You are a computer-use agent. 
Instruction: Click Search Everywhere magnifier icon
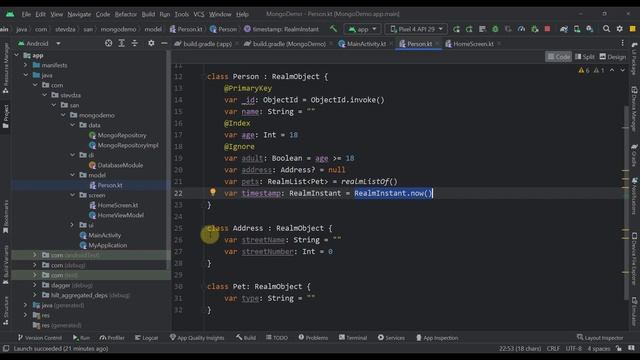(607, 29)
